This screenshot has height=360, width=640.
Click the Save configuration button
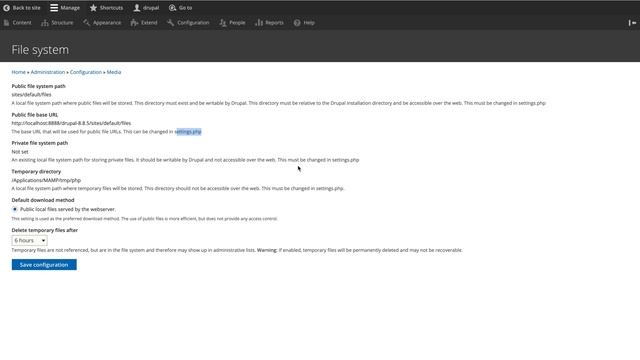point(44,265)
